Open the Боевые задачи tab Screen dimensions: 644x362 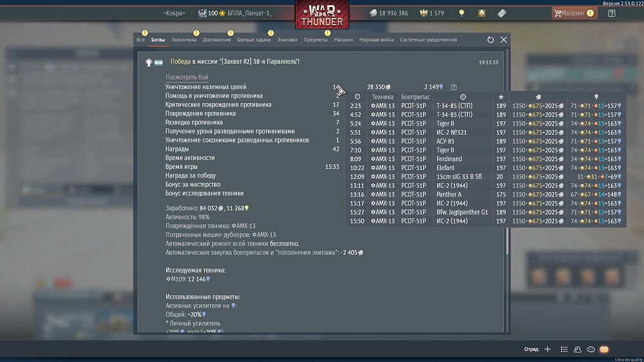coord(254,40)
